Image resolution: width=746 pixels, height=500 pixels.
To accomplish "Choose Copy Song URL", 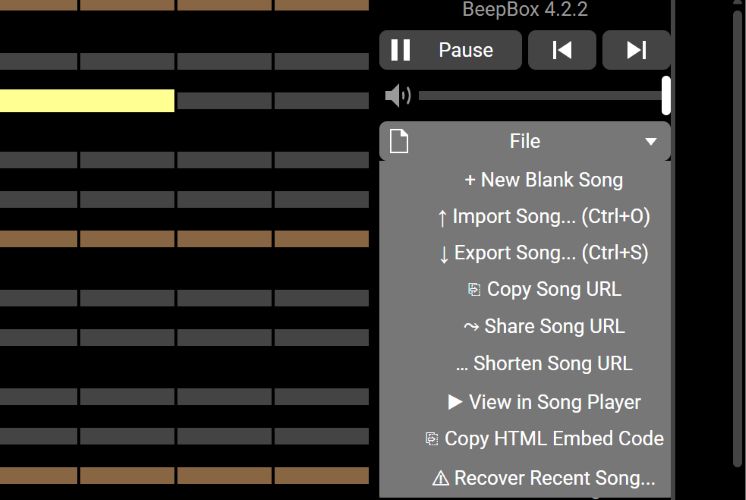I will click(x=525, y=290).
